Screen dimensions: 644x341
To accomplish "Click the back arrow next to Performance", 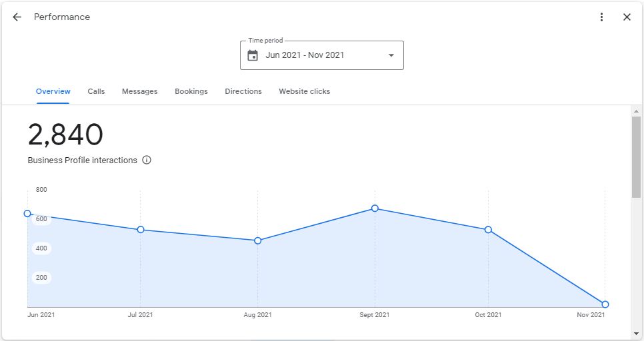I will (17, 17).
